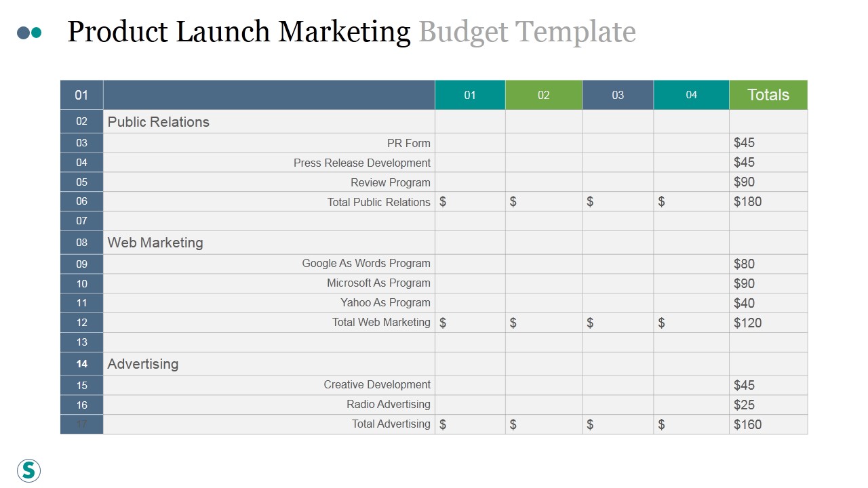Viewport: 868px width, 488px height.
Task: Click row number 15 cell
Action: tap(81, 386)
